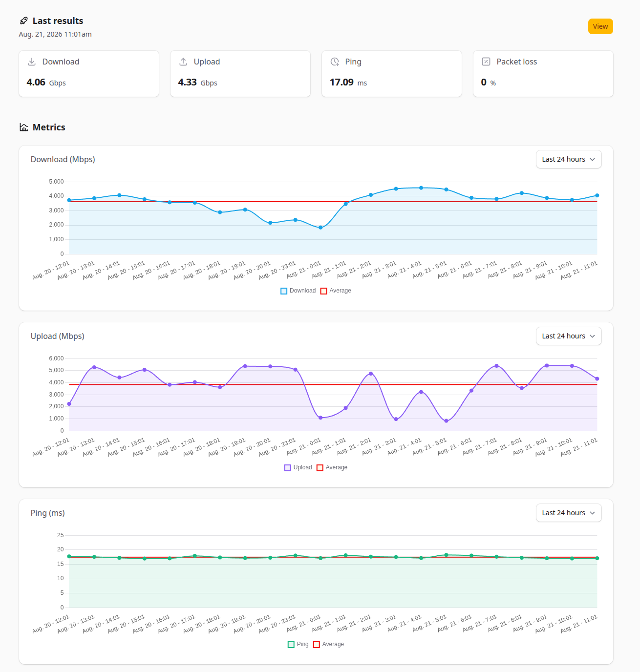Screen dimensions: 640x672
Task: Click the upload data point at Aug. 21 5:01
Action: tap(446, 421)
